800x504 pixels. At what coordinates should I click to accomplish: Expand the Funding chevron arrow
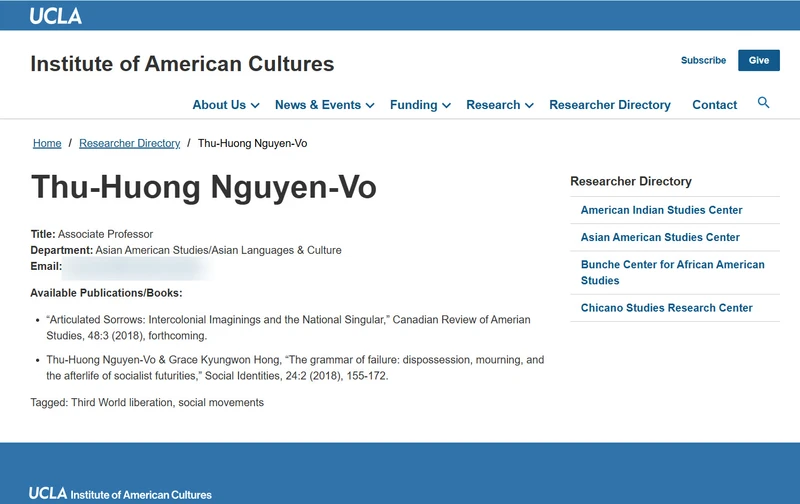pos(446,106)
